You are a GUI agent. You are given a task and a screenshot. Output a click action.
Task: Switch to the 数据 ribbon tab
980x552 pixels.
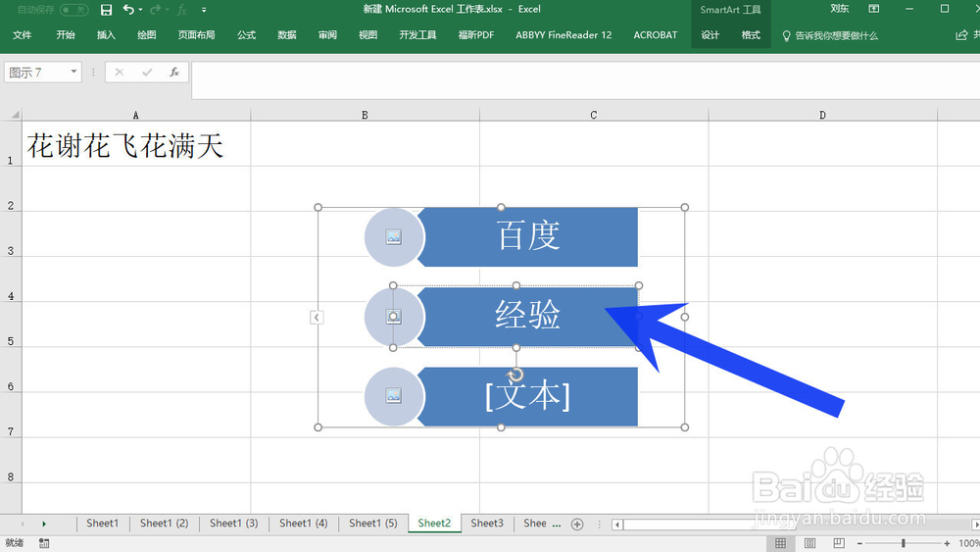[x=287, y=35]
